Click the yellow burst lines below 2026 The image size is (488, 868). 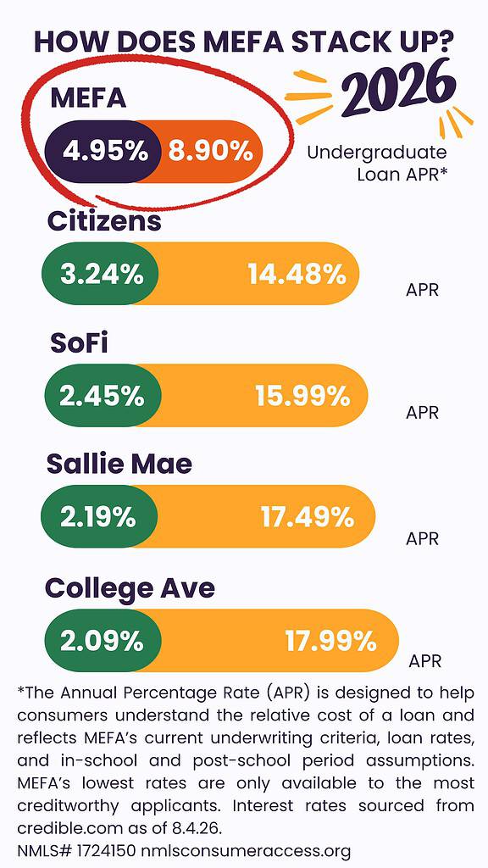(x=455, y=122)
